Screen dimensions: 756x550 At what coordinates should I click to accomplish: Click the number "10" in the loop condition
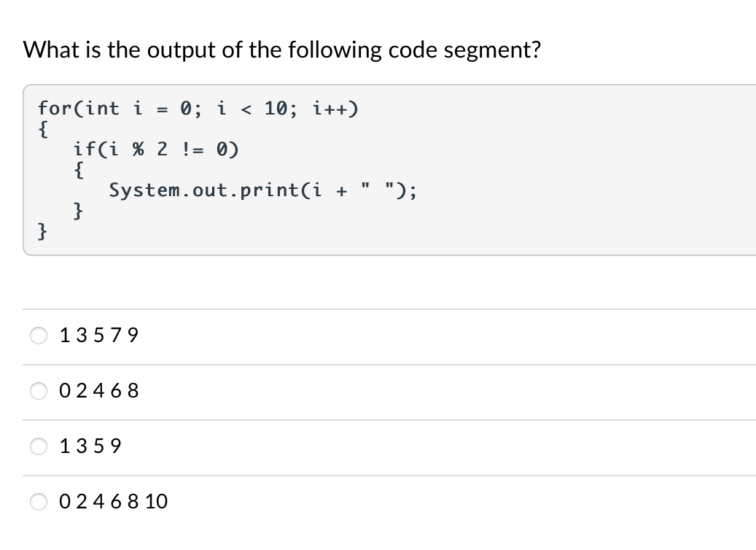click(x=278, y=109)
